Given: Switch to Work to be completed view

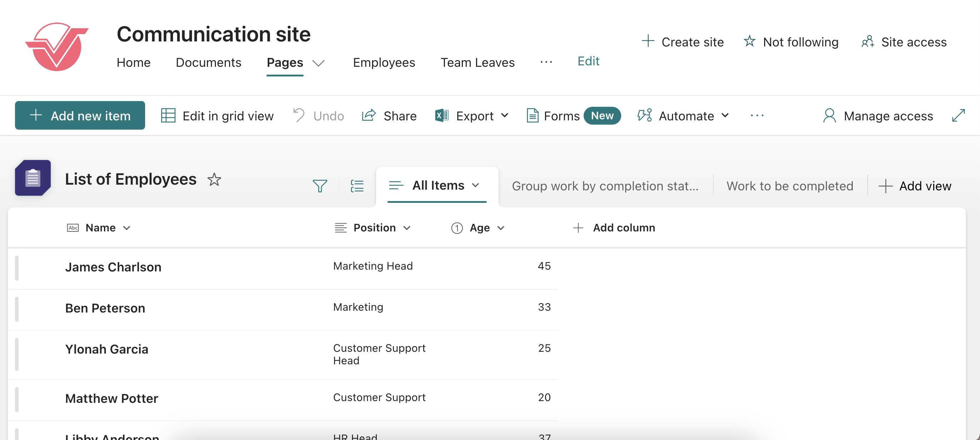Looking at the screenshot, I should click(790, 186).
